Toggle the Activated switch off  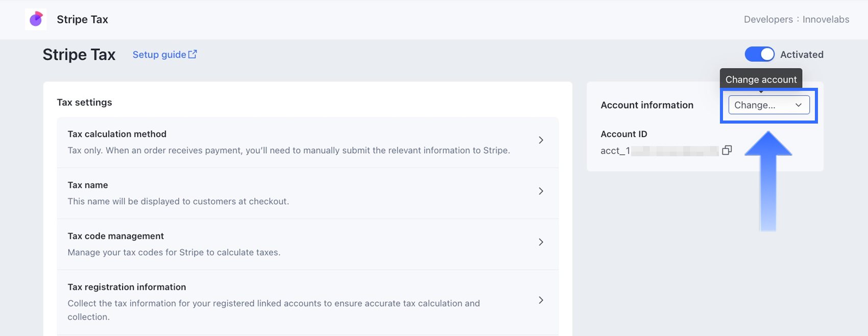pos(759,54)
